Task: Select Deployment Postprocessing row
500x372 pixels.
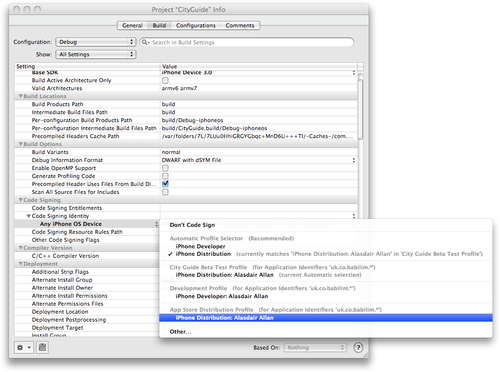Action: pos(87,320)
